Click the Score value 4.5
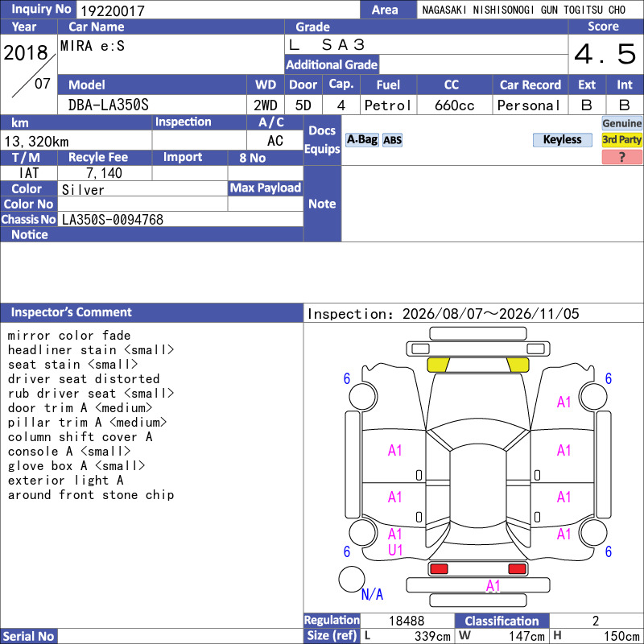Screen dimensions: 644x644 coord(605,54)
